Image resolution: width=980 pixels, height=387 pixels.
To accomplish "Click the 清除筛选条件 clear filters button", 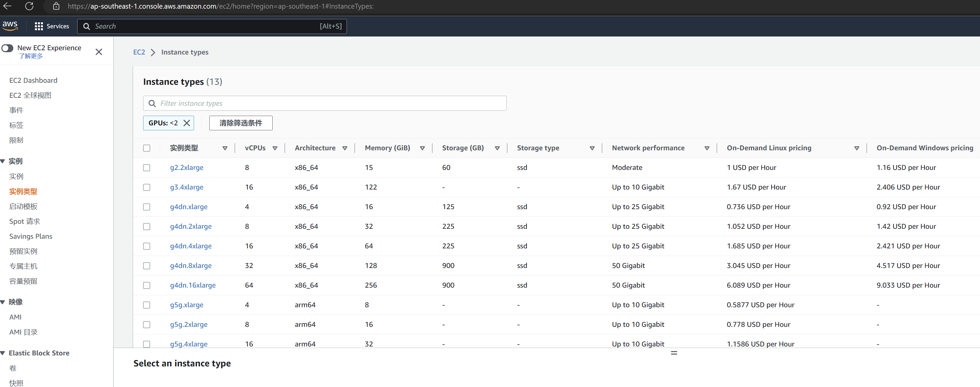I will coord(240,123).
